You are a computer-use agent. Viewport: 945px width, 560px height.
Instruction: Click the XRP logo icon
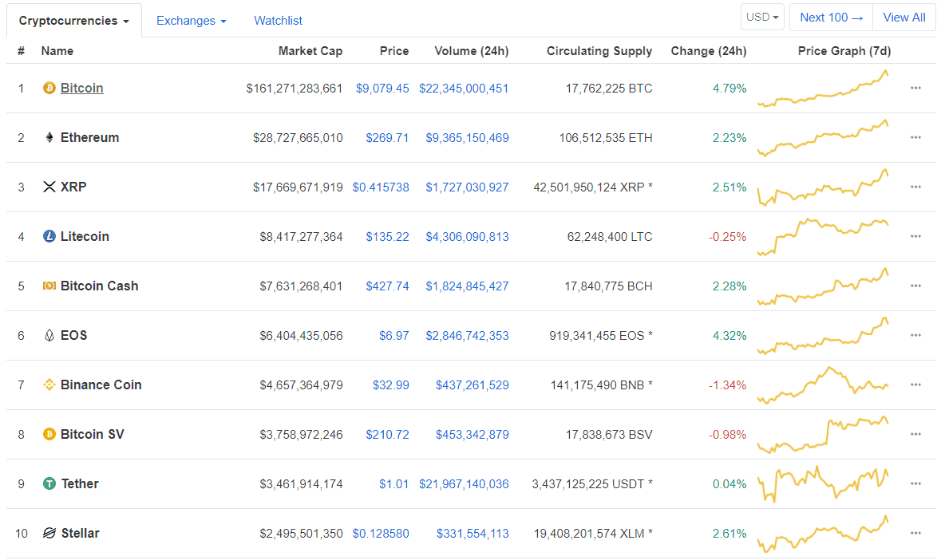49,187
